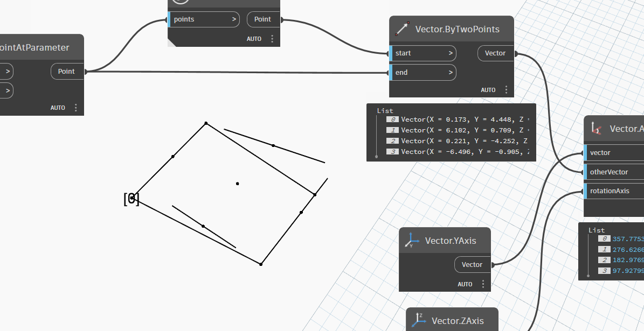Click the Vector.ZAxis node icon
Screen dimensions: 644x331
point(419,320)
